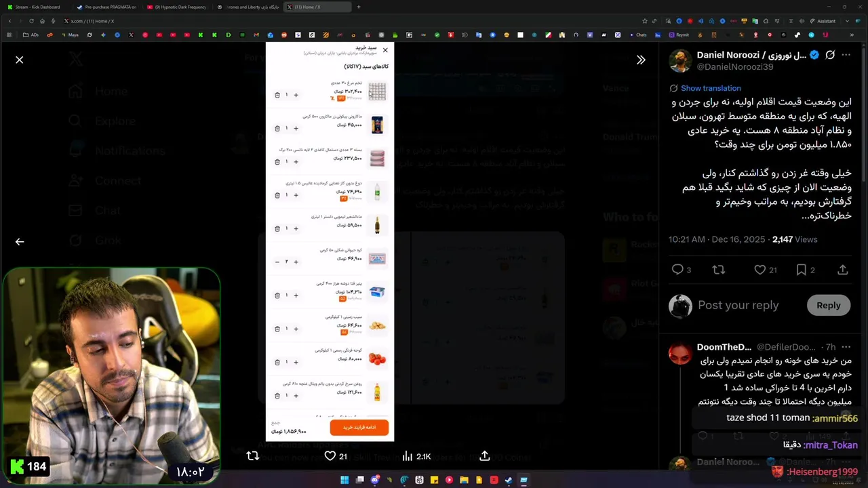This screenshot has height=488, width=868.
Task: Bookmark the post with count 2
Action: pos(802,270)
